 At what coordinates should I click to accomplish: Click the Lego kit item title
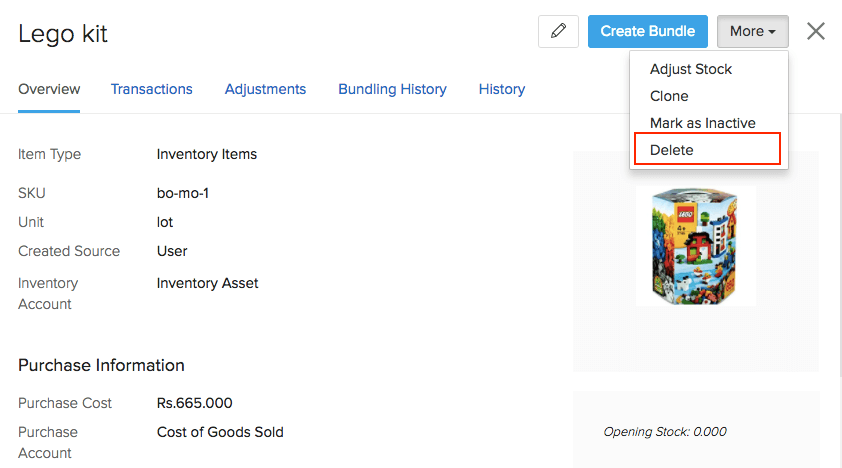click(x=63, y=34)
